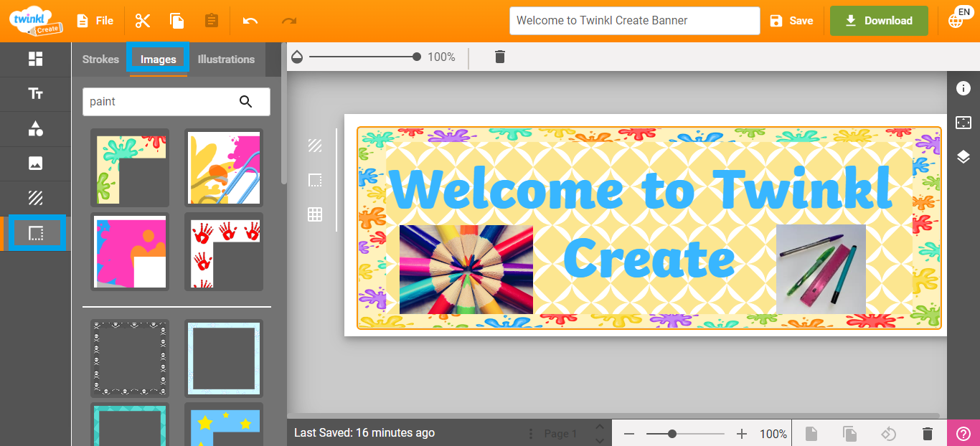Choose the plain light blue border thumbnail
Image resolution: width=980 pixels, height=446 pixels.
224,359
